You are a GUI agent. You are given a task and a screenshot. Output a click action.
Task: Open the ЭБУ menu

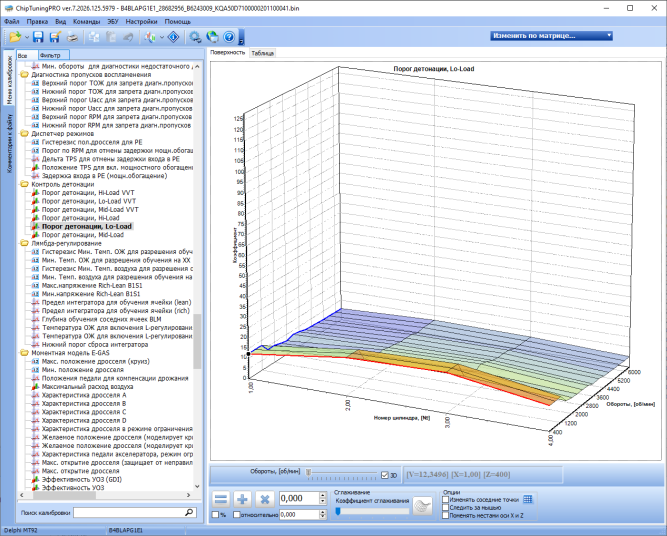[x=113, y=21]
